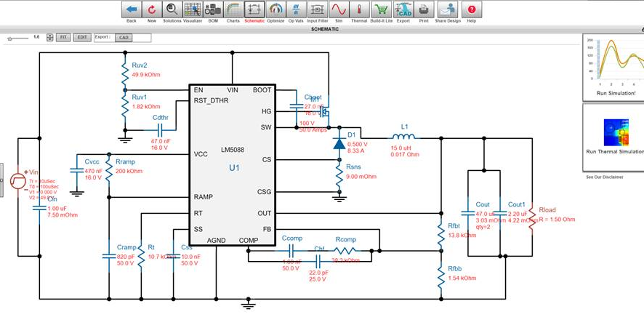Open the Charts view
This screenshot has height=317, width=644.
tap(233, 10)
